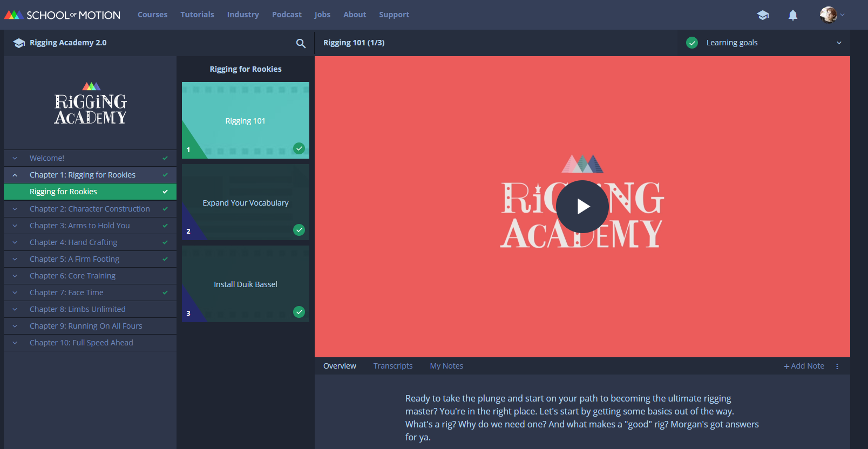The height and width of the screenshot is (449, 868).
Task: Click the checkmark beside Chapter 5
Action: (165, 259)
